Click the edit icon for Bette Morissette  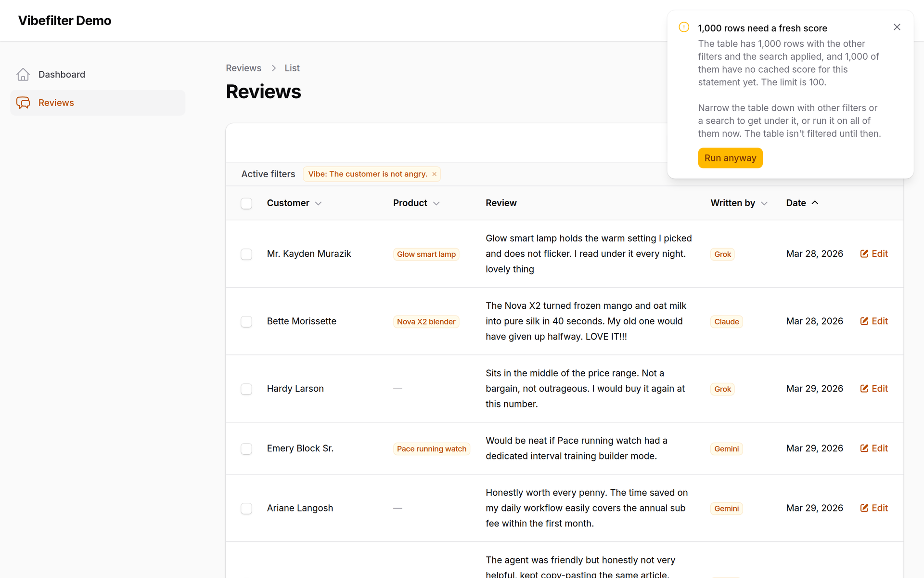(864, 321)
